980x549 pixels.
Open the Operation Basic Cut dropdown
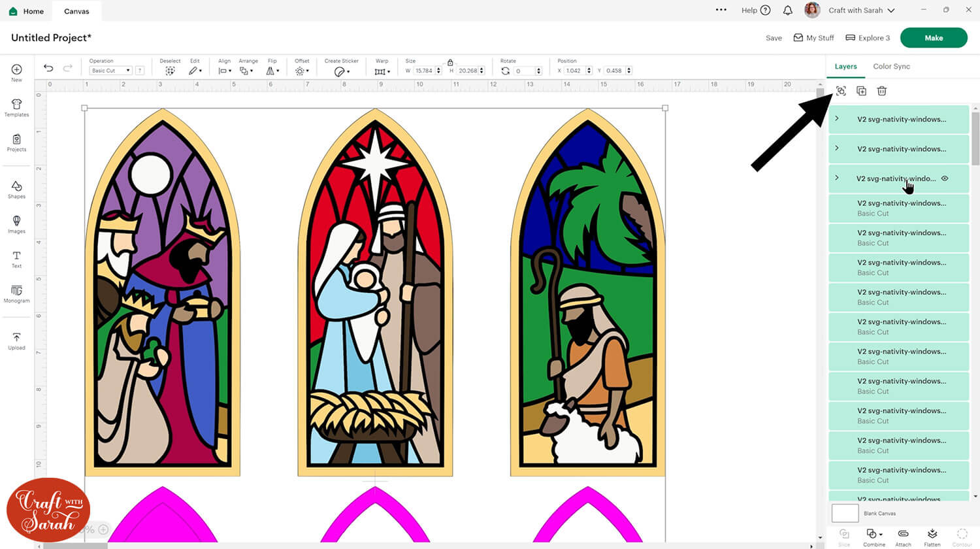point(110,71)
